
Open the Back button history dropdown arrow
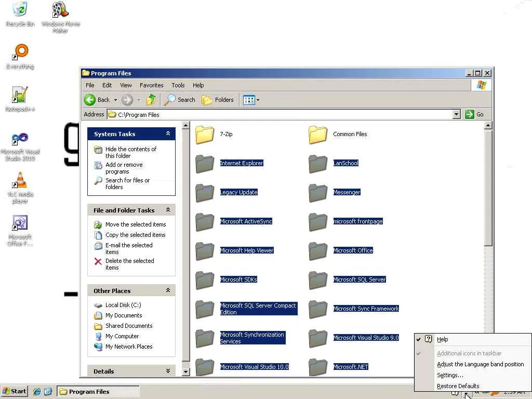click(115, 100)
